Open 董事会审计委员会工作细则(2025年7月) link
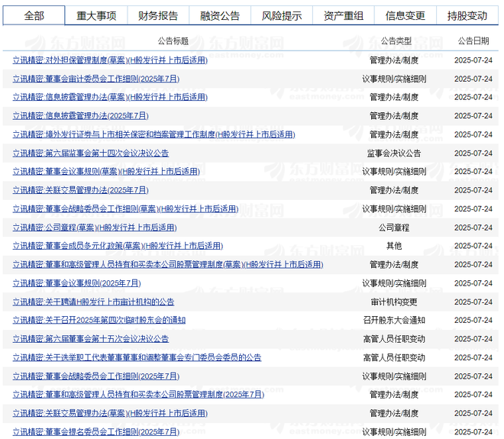The height and width of the screenshot is (439, 504). tap(95, 79)
